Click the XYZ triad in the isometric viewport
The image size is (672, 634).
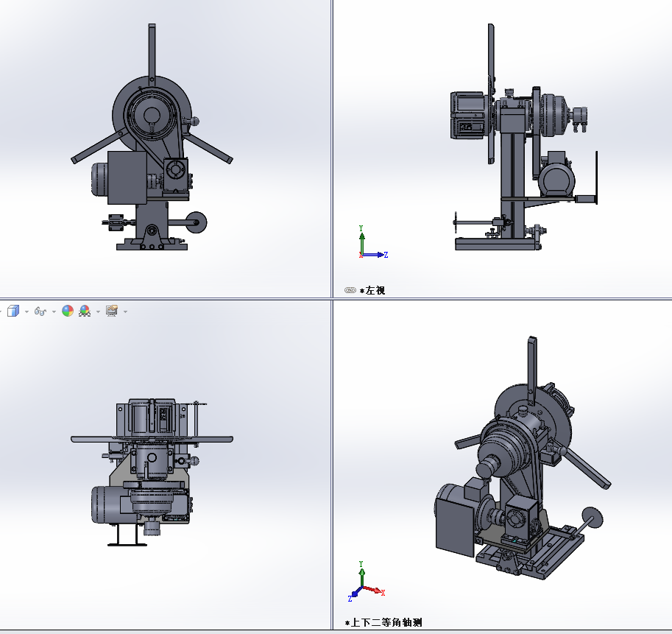pyautogui.click(x=366, y=582)
